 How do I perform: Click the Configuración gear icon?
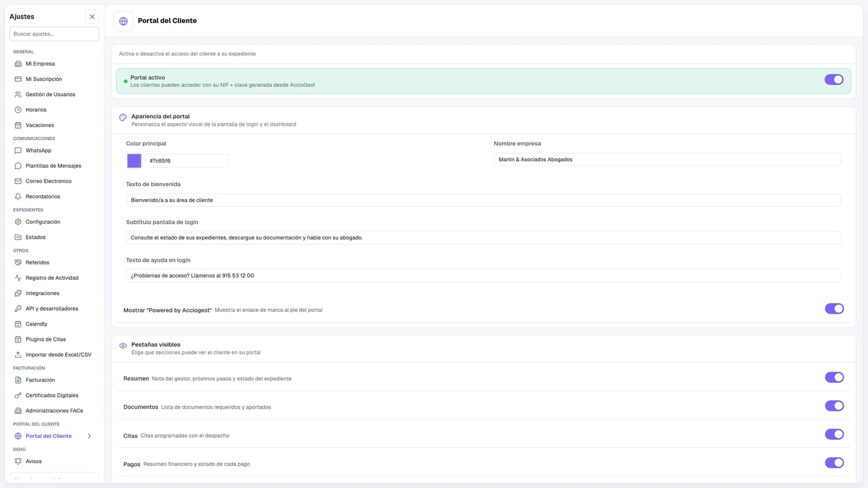18,222
